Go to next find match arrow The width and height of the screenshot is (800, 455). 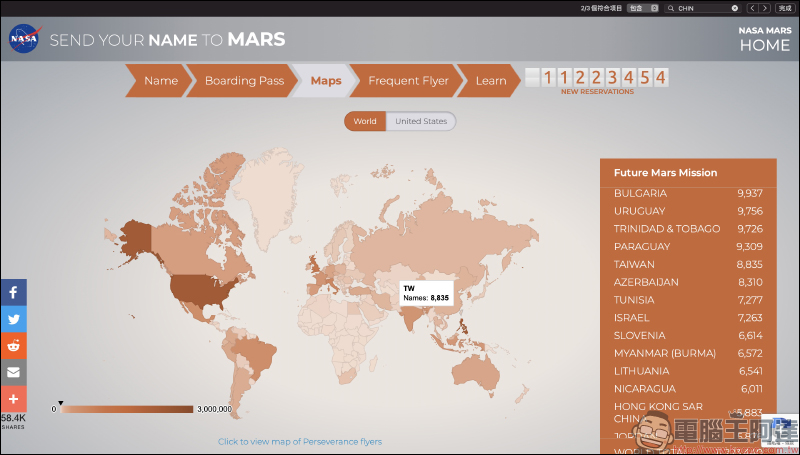[764, 8]
